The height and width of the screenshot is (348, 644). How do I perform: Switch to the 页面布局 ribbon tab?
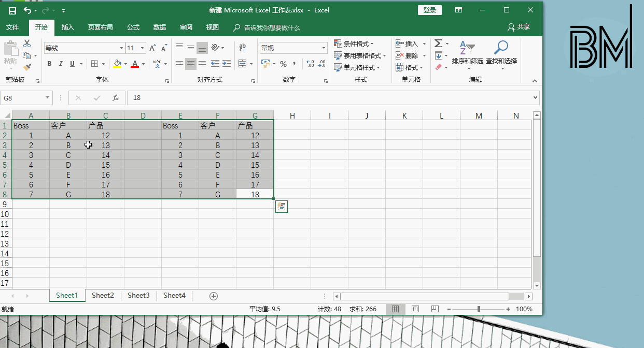101,27
